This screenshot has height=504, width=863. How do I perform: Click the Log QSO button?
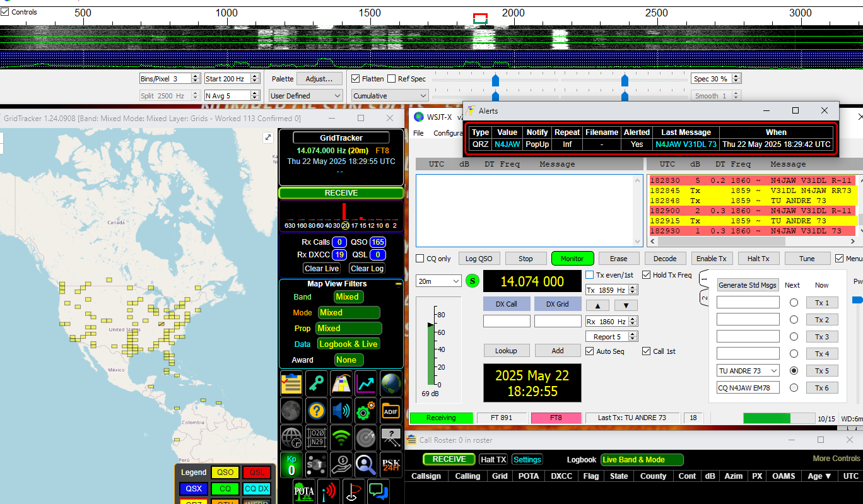pyautogui.click(x=479, y=259)
